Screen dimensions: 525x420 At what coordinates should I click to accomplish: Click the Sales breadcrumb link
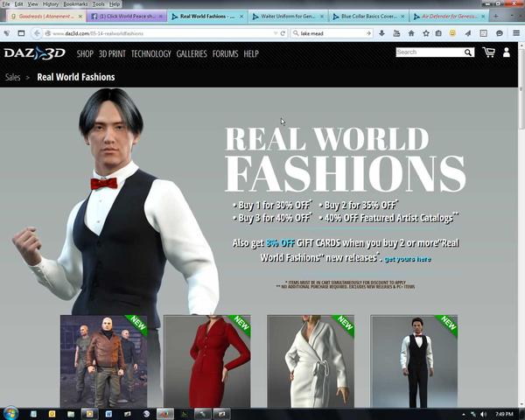[13, 77]
